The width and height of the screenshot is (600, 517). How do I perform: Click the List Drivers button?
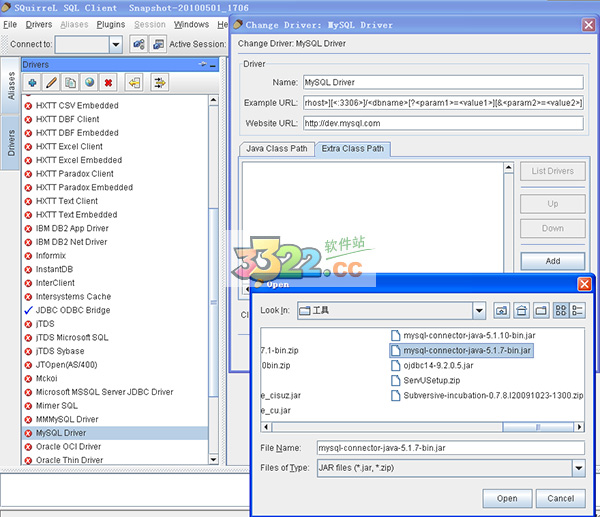click(x=553, y=171)
